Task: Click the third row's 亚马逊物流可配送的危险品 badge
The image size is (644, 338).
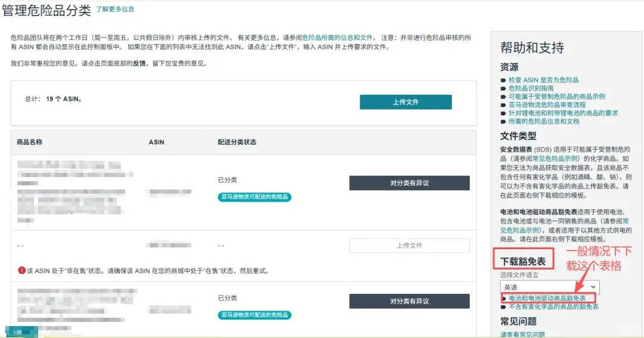Action: pos(255,315)
